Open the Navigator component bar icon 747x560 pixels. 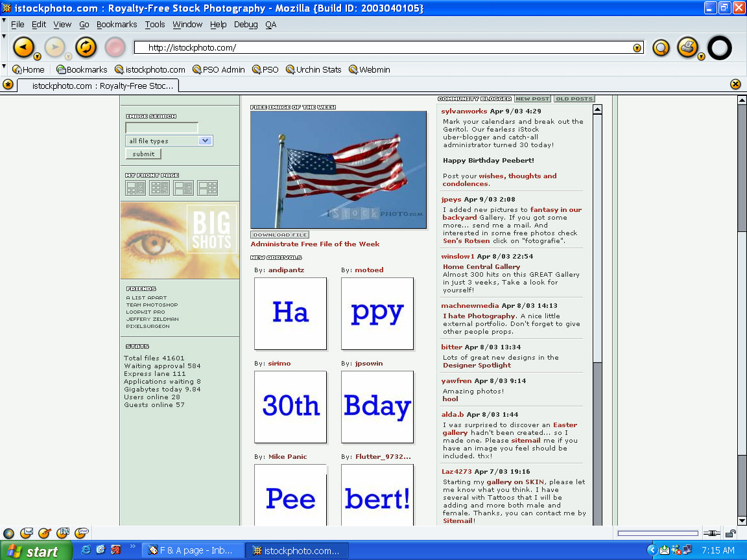coord(8,533)
